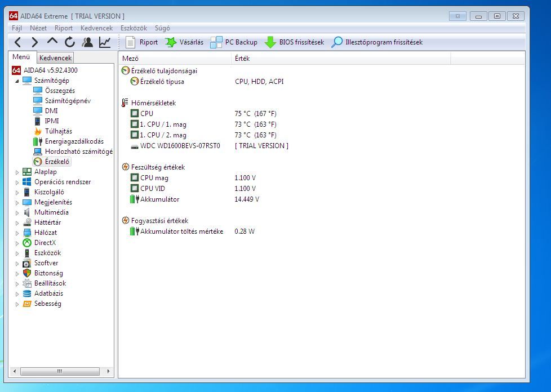551x392 pixels.
Task: Click the tree scrollbar left arrow
Action: 15,371
